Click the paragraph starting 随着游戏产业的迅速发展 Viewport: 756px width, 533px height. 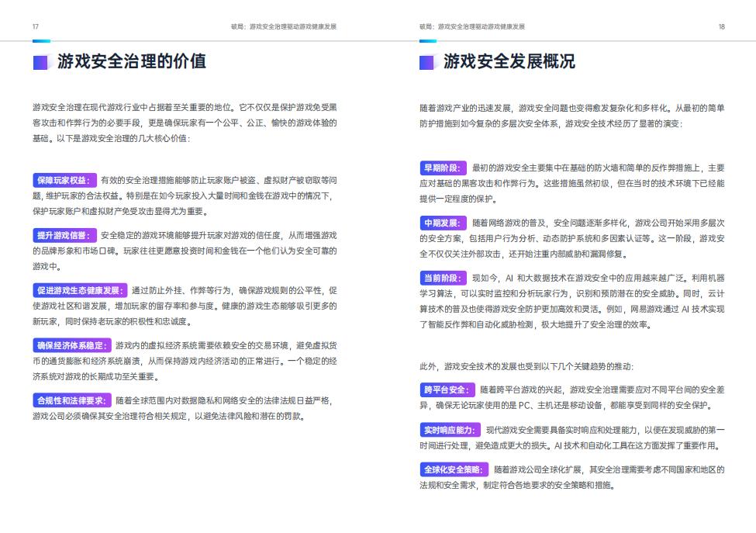click(571, 116)
